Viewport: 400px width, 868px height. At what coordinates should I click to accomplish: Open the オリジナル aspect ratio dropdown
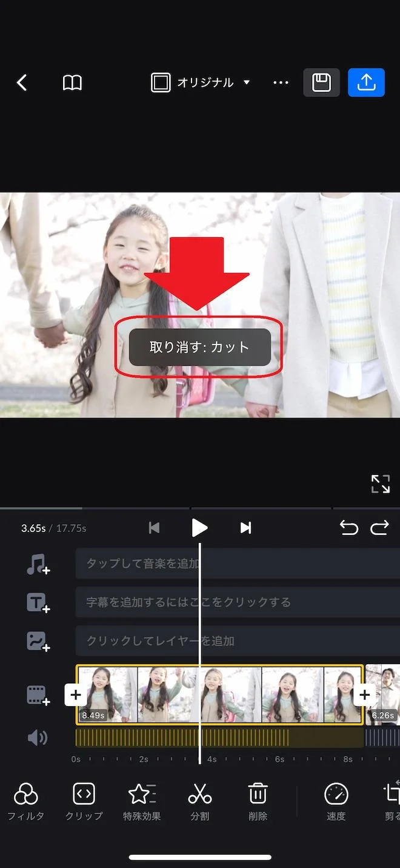[x=201, y=82]
